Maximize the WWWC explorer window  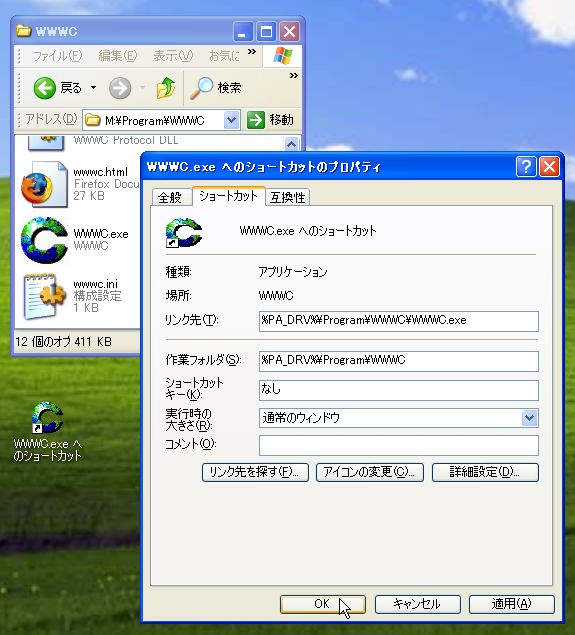(266, 32)
